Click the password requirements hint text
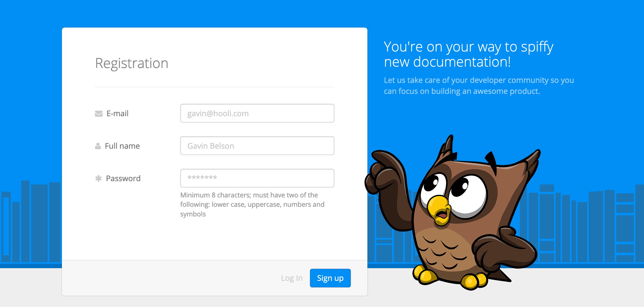 252,205
